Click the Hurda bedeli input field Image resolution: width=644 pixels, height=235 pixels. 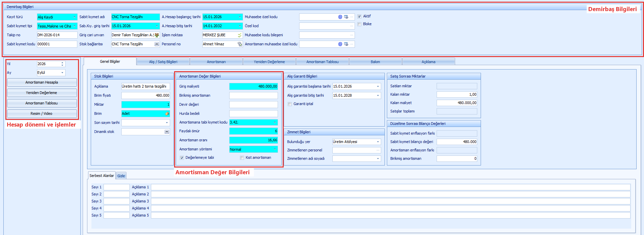coord(253,113)
